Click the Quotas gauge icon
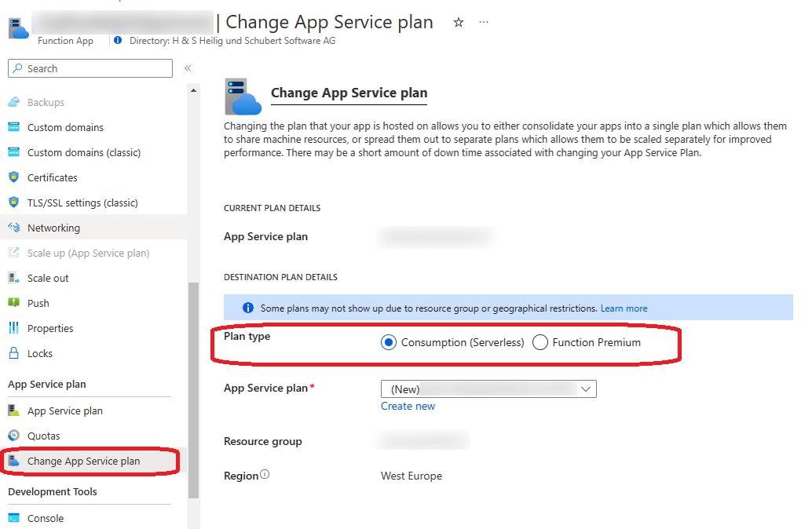 coord(14,436)
